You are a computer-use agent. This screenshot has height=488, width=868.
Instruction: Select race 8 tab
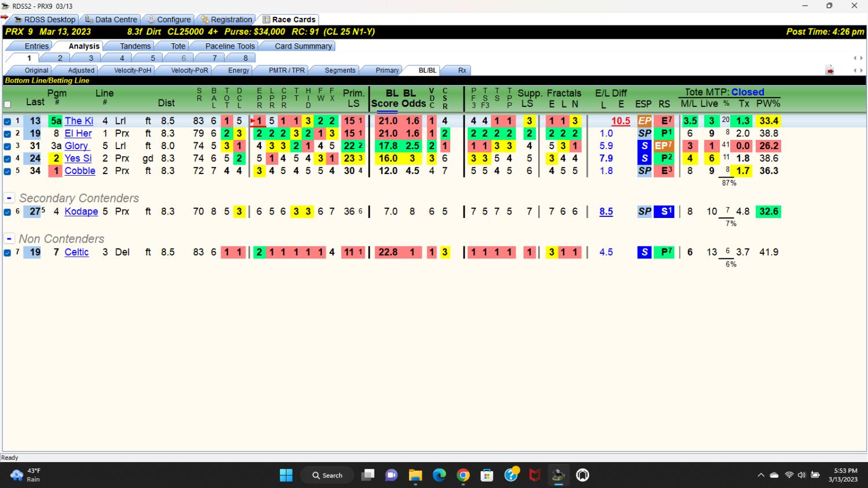(x=245, y=58)
